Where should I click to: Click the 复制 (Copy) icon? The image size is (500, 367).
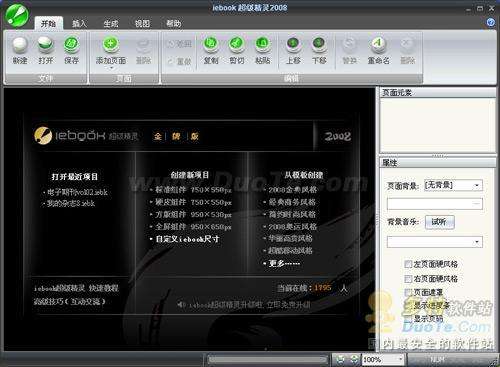[211, 45]
